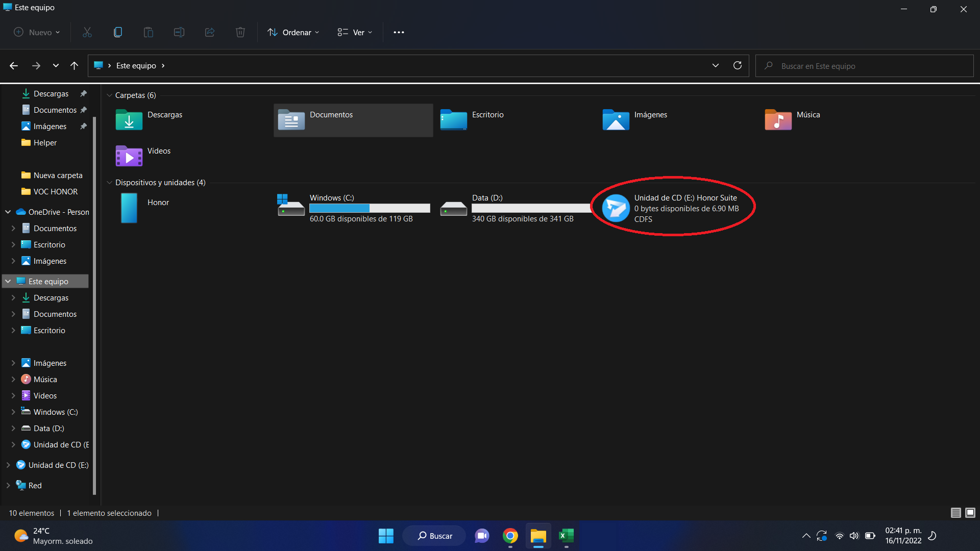Switch to details view in status bar
Screen dimensions: 980x551
[x=955, y=513]
